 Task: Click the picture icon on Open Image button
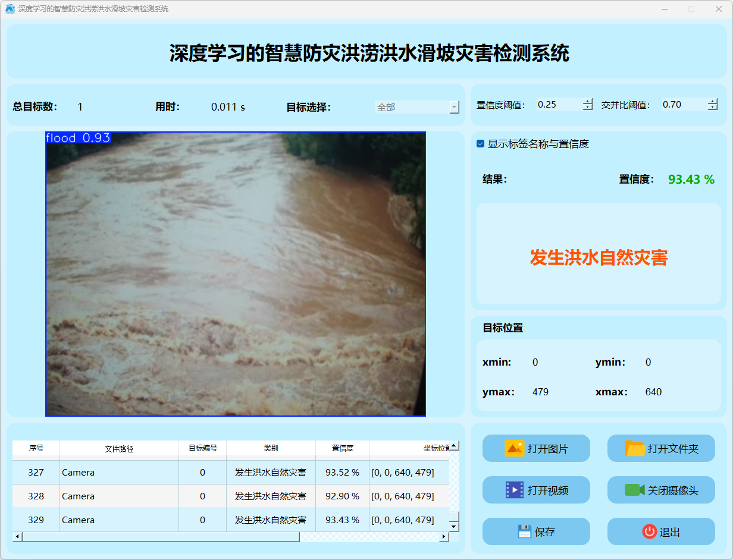coord(514,448)
